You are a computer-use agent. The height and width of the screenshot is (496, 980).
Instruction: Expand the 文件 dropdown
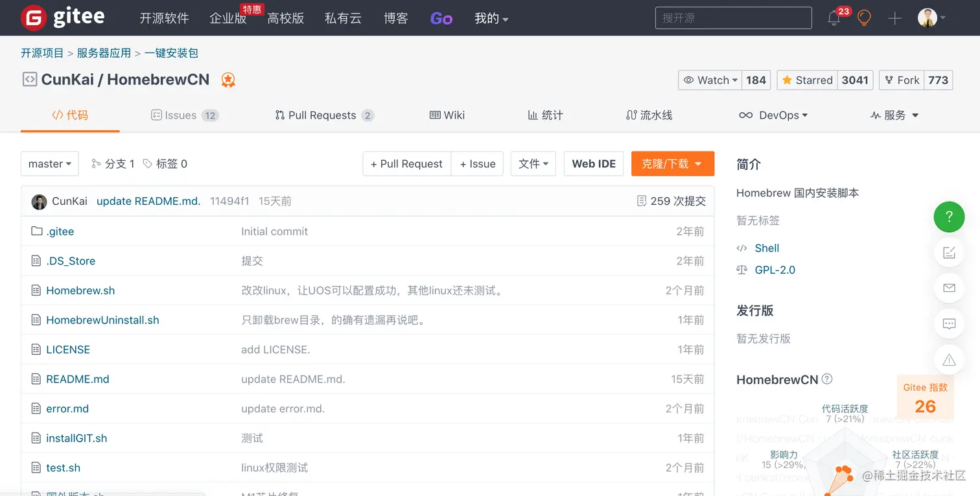[x=533, y=163]
